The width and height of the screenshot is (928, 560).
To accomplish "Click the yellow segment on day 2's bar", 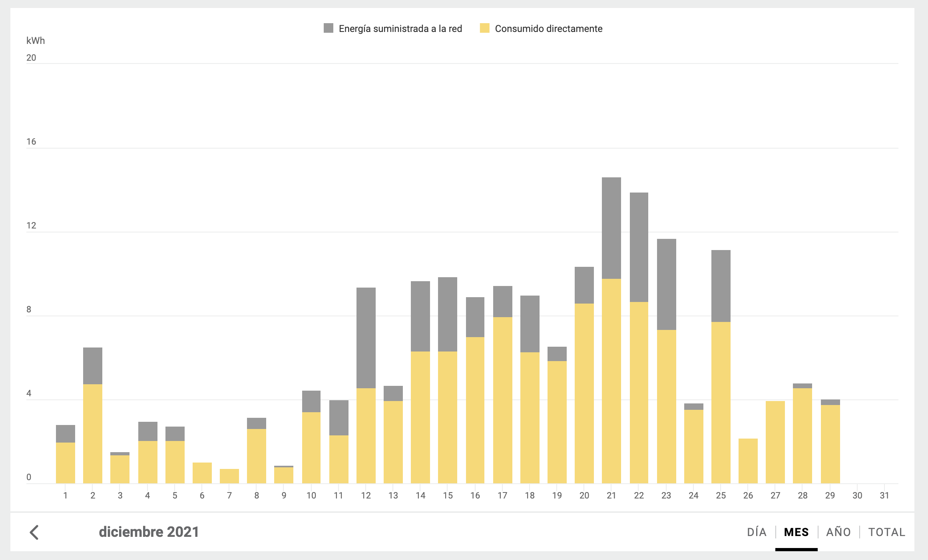I will [93, 434].
